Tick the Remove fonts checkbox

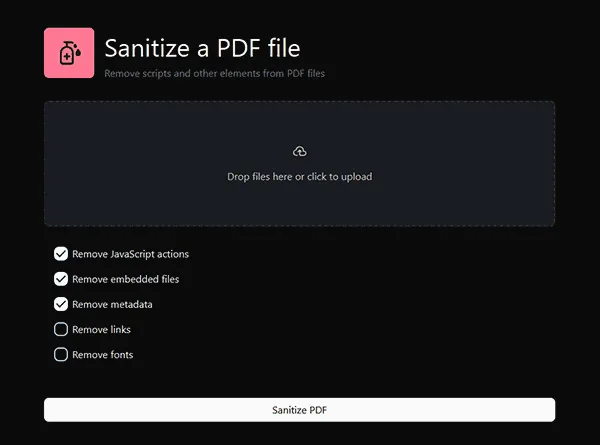click(x=61, y=355)
